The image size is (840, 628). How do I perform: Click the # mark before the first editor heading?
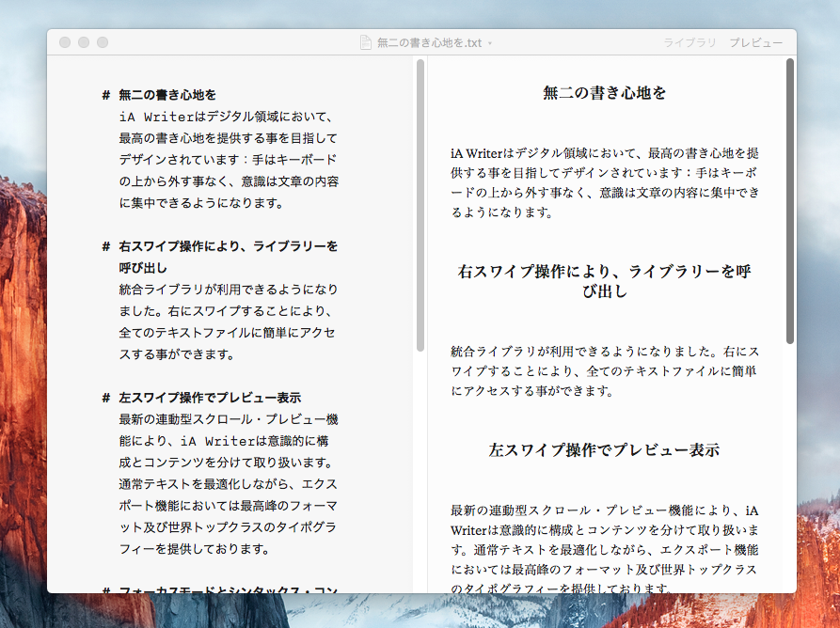[106, 95]
